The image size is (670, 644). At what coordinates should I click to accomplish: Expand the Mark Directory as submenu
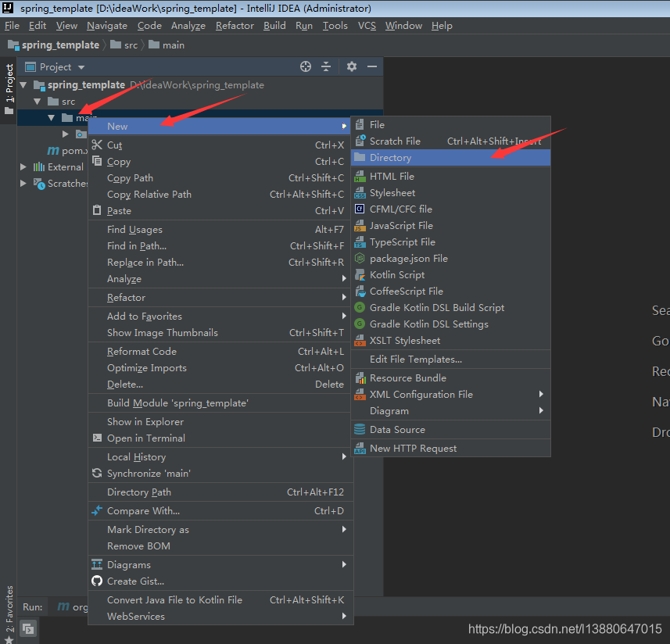click(x=344, y=529)
